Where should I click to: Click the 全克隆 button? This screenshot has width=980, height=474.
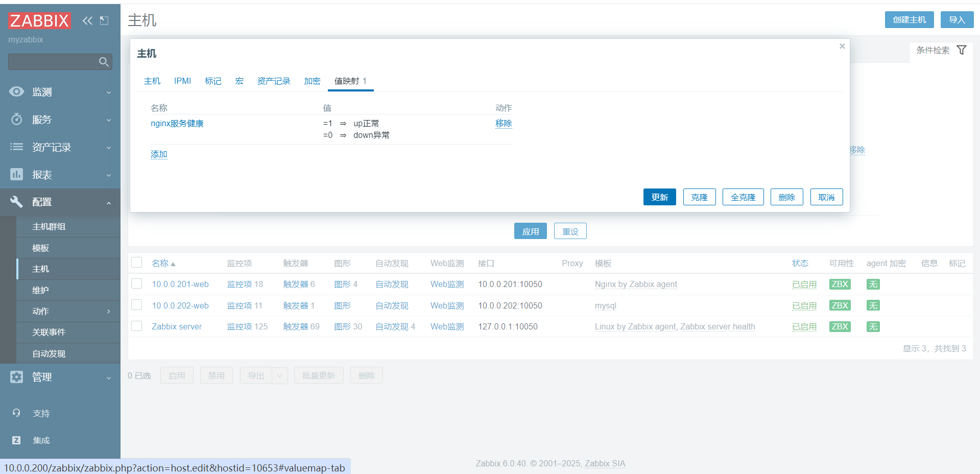tap(743, 197)
